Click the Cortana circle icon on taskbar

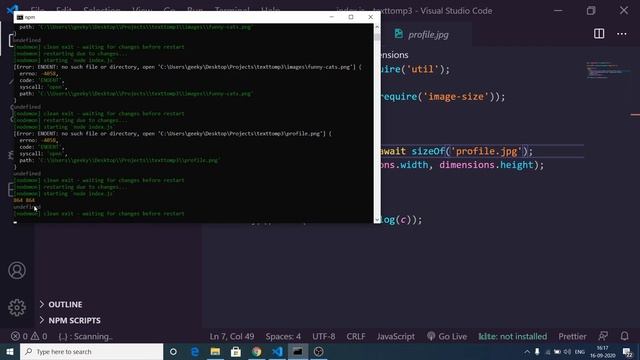(173, 351)
